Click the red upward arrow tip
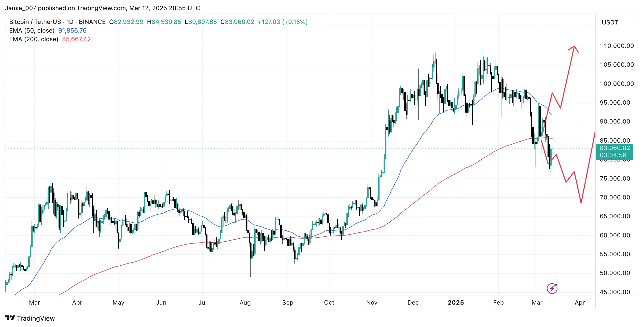This screenshot has width=644, height=327. tap(574, 47)
